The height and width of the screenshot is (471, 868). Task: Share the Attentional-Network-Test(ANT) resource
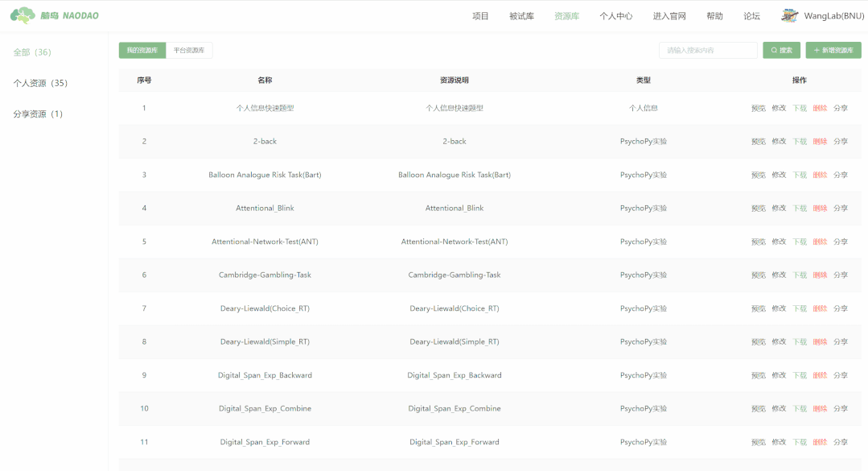(x=841, y=242)
